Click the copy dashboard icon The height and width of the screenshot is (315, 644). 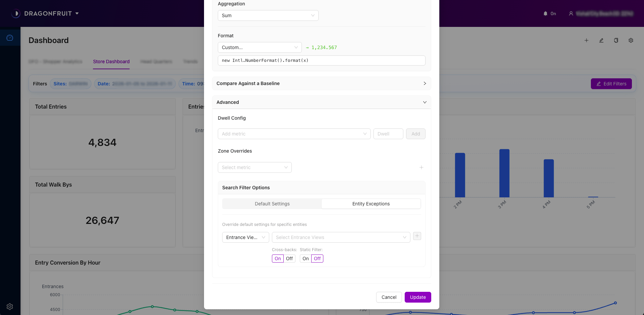click(x=616, y=40)
